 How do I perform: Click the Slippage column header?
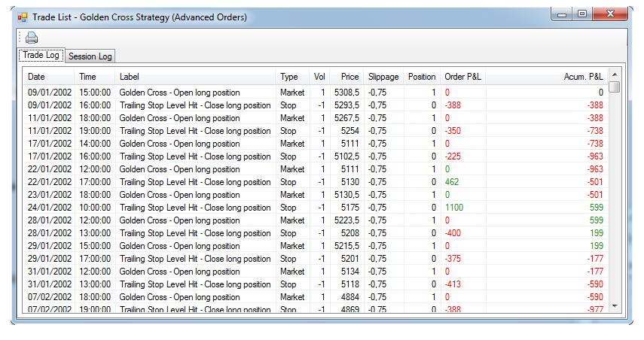pyautogui.click(x=383, y=77)
